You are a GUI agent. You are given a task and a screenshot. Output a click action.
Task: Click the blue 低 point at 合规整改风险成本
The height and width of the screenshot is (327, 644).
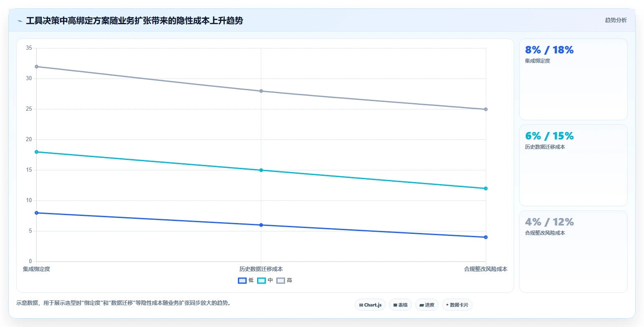(x=486, y=237)
